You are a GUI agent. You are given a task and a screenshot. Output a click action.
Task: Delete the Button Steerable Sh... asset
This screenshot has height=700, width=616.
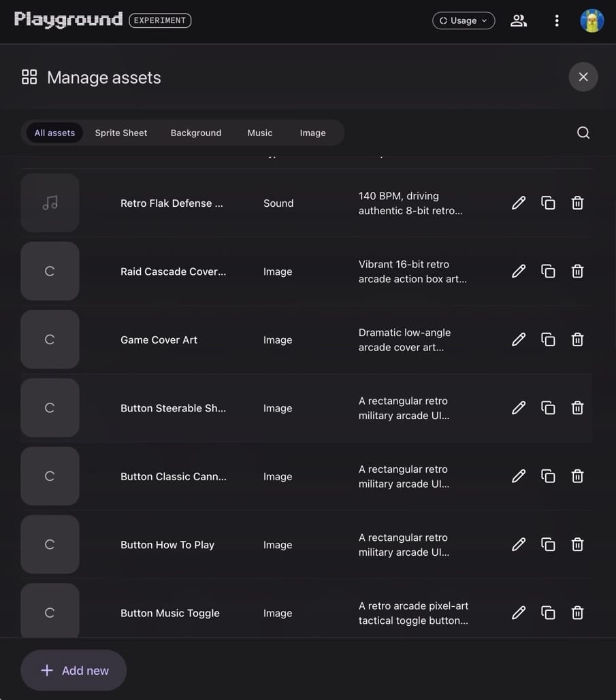(578, 407)
